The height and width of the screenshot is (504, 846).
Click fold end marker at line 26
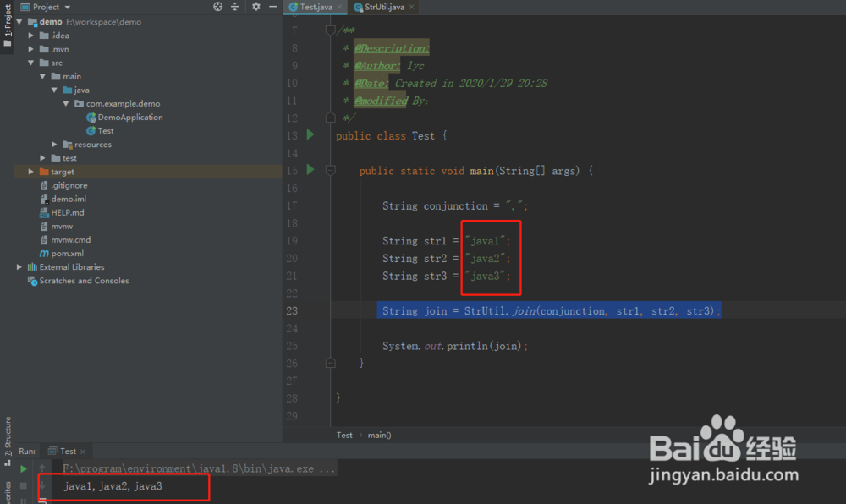331,364
